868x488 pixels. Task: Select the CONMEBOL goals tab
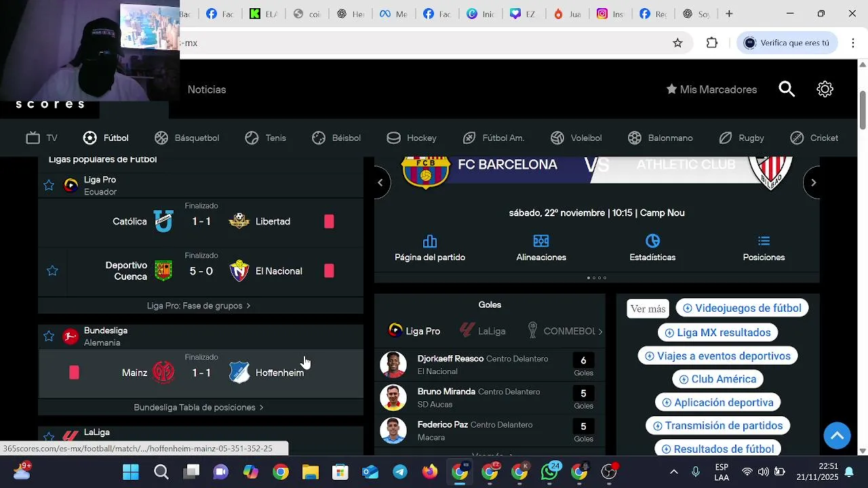(x=561, y=331)
